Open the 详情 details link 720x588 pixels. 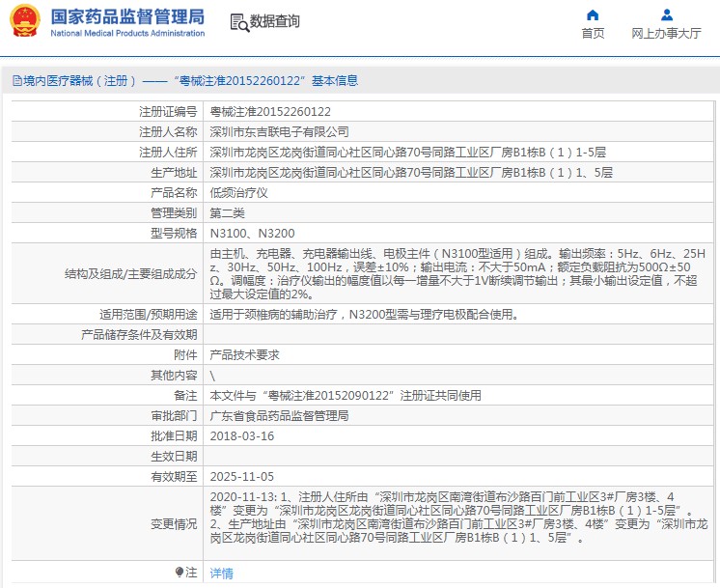pos(221,573)
